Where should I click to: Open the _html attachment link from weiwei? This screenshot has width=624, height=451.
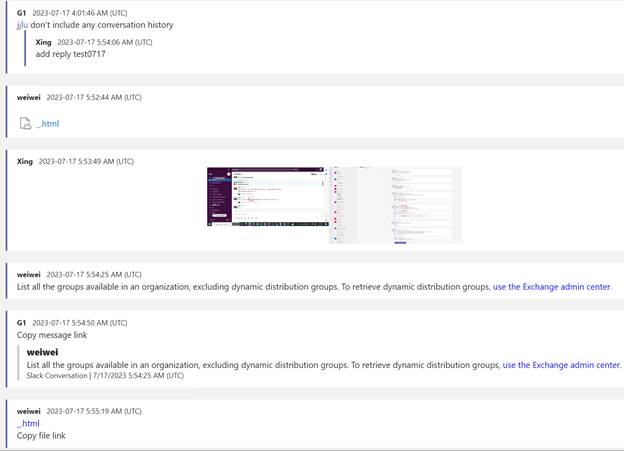pyautogui.click(x=48, y=124)
